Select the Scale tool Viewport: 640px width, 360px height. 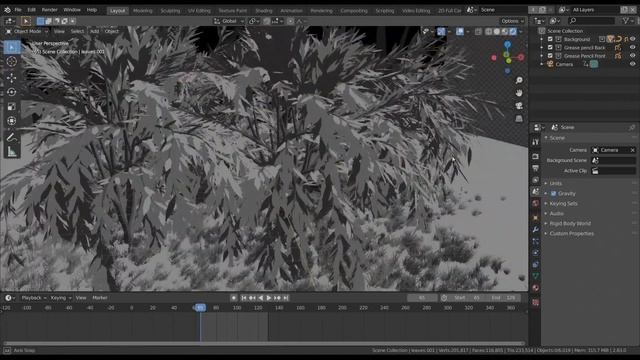coord(11,107)
